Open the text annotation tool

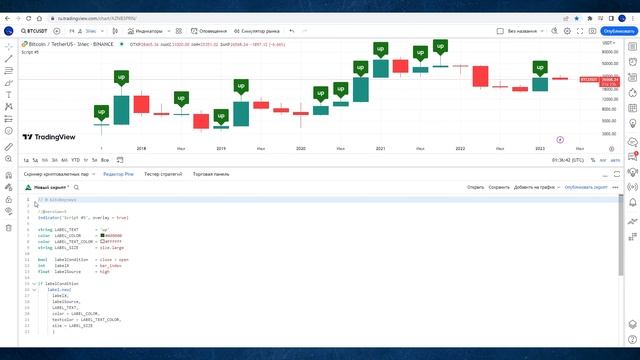(9, 95)
